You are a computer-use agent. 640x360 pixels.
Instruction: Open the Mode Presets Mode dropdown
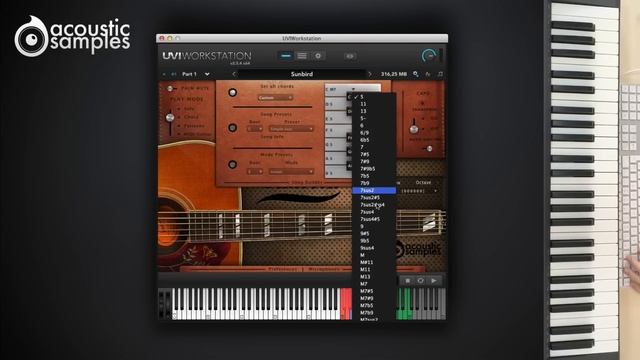291,171
